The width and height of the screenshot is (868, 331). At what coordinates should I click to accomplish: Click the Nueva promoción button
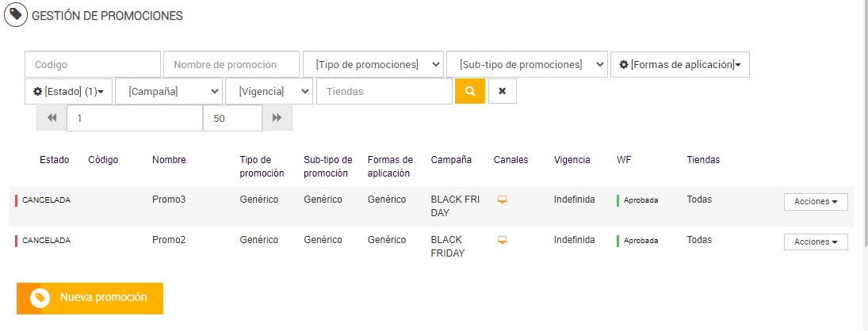90,298
